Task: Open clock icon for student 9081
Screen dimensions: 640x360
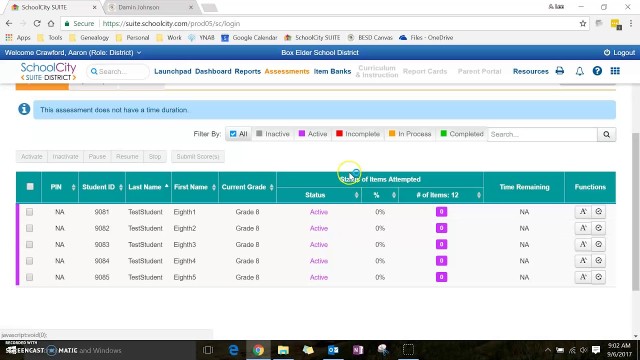Action: [598, 211]
